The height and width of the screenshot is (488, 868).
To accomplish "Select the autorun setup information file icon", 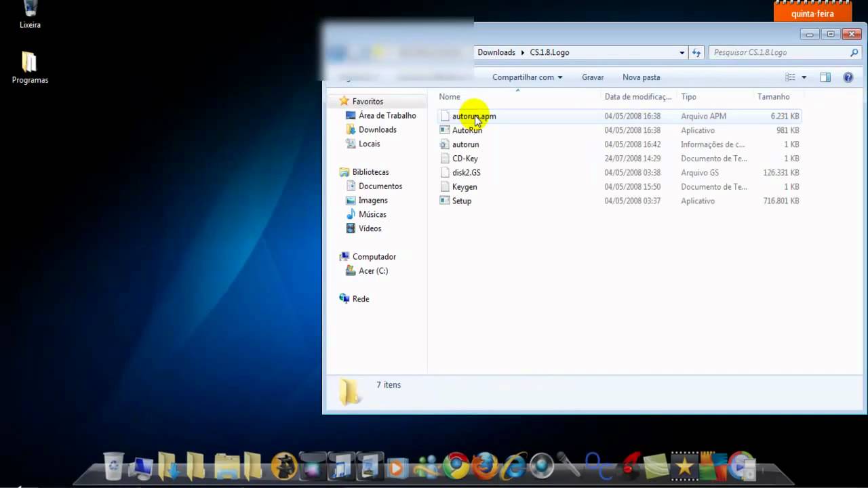I will click(x=445, y=144).
